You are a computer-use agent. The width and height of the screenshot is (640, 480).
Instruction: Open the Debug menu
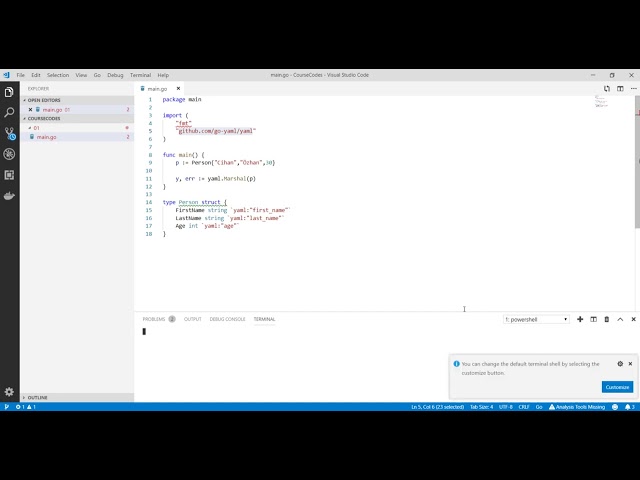[x=115, y=75]
